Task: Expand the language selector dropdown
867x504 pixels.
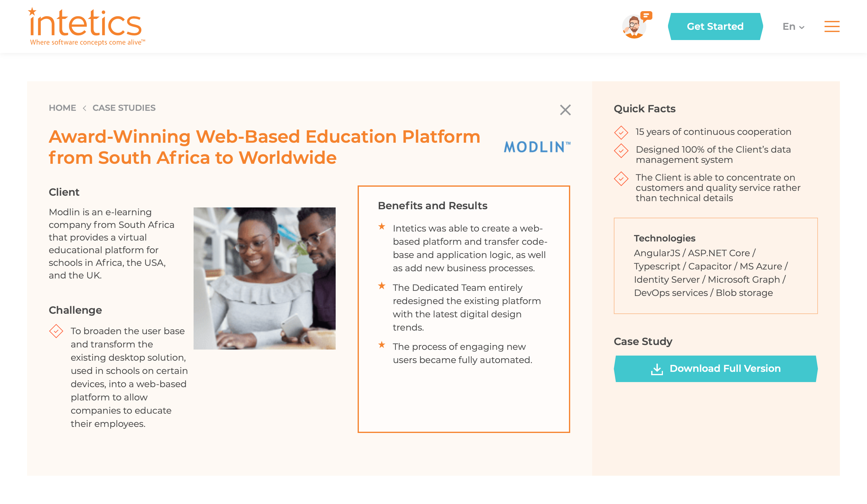Action: pyautogui.click(x=793, y=26)
